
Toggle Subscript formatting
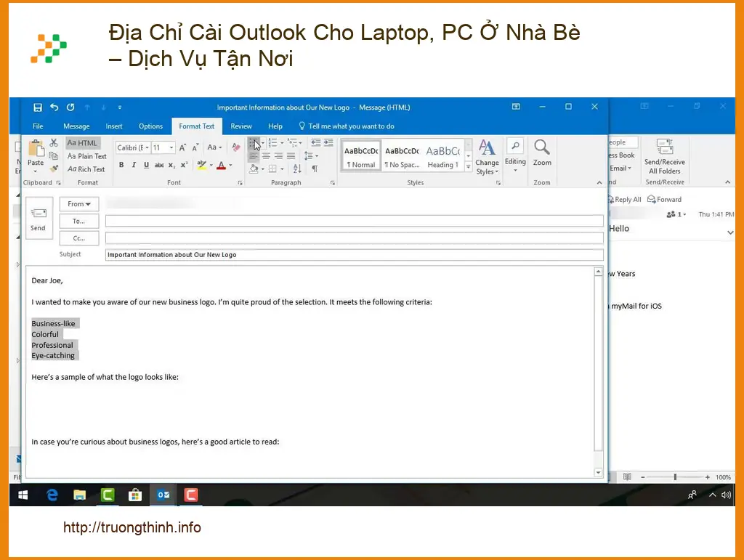coord(171,165)
